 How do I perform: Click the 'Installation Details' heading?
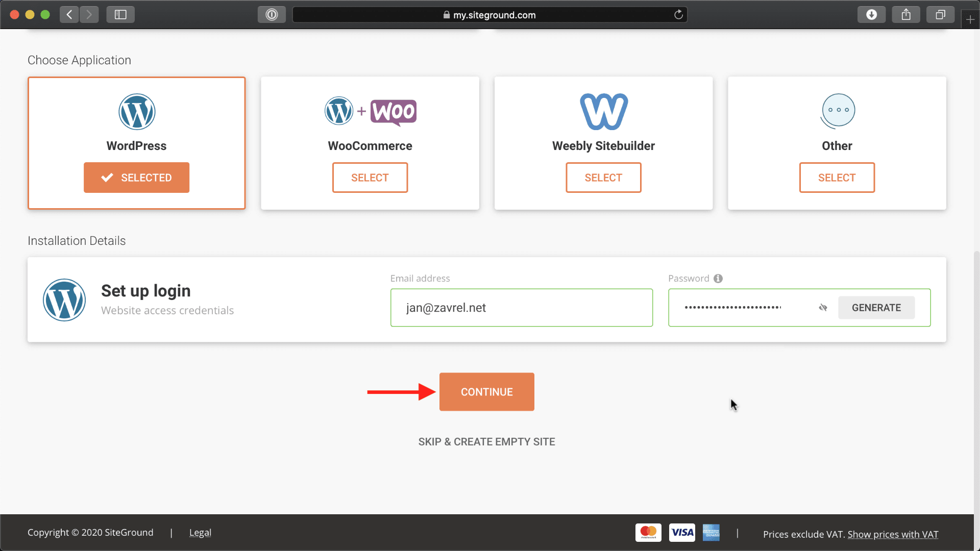point(77,241)
